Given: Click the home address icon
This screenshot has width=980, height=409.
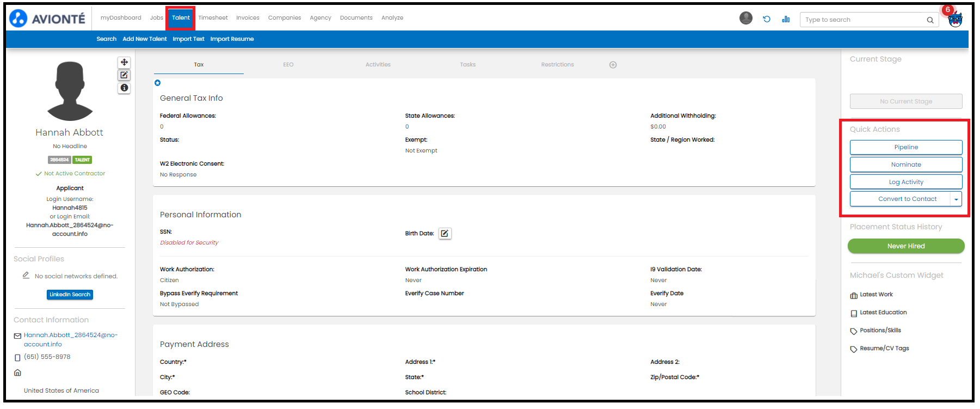Looking at the screenshot, I should pos(17,373).
